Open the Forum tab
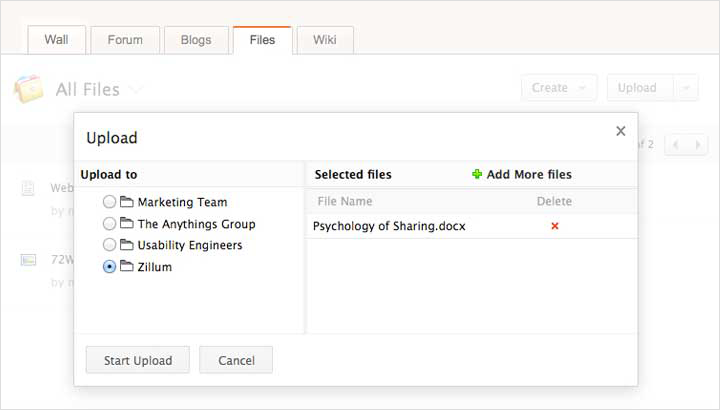 point(124,40)
